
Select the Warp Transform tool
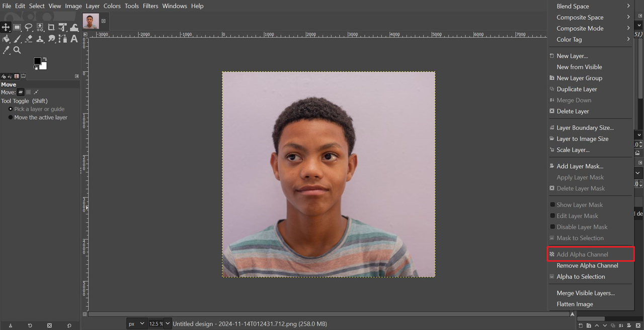point(74,27)
